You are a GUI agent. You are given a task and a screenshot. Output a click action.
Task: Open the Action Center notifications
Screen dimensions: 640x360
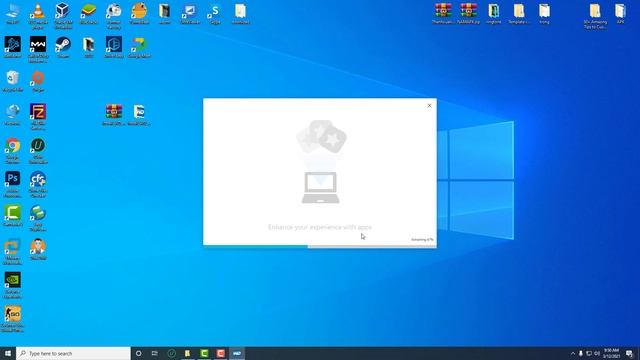click(x=629, y=353)
